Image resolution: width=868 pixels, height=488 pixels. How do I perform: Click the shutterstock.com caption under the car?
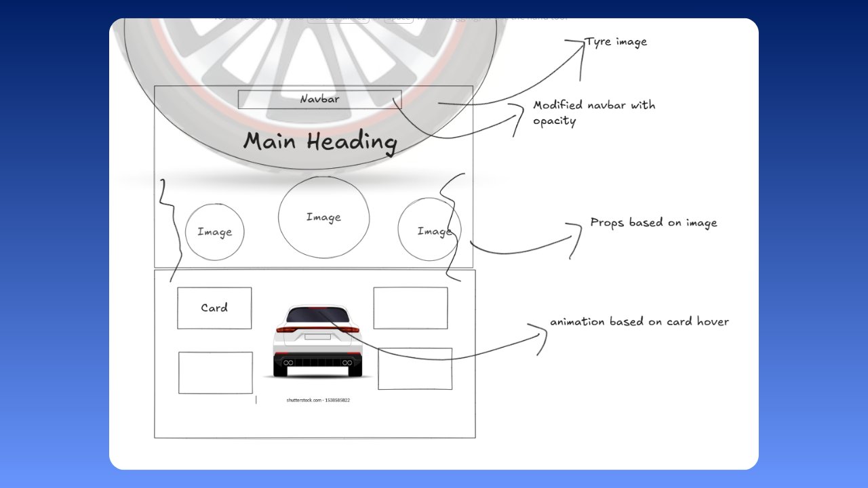pos(318,401)
